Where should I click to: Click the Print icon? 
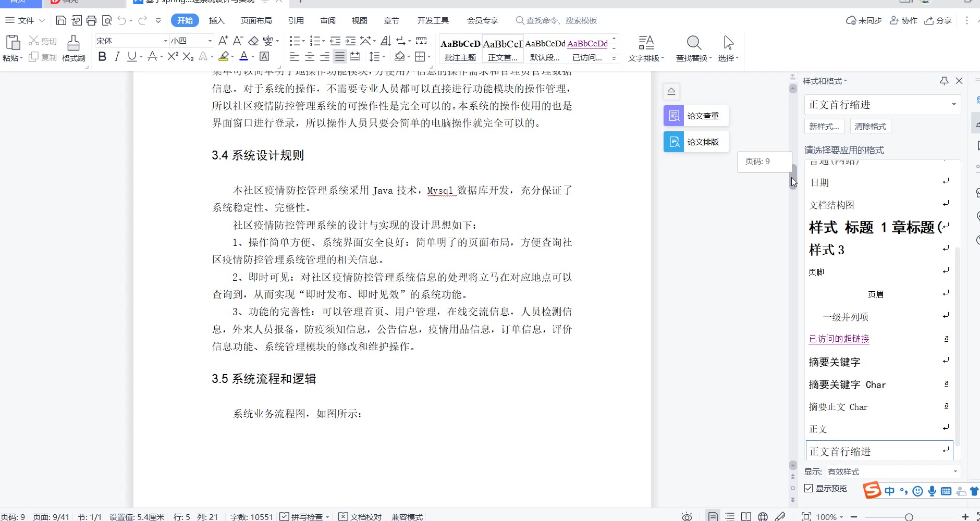pos(91,20)
